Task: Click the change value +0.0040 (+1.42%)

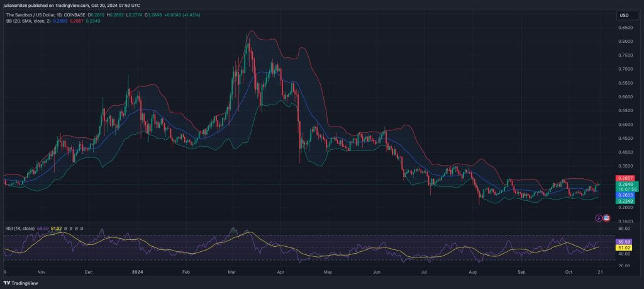Action: [x=182, y=15]
